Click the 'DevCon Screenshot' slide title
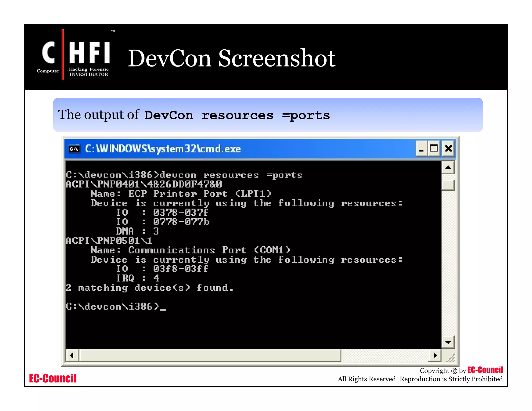 coord(232,58)
